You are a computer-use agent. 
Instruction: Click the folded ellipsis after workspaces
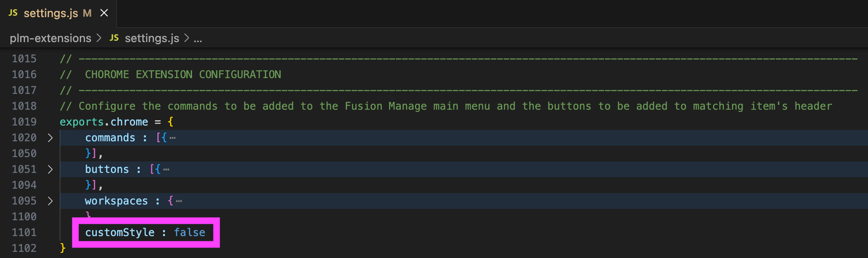[x=179, y=201]
